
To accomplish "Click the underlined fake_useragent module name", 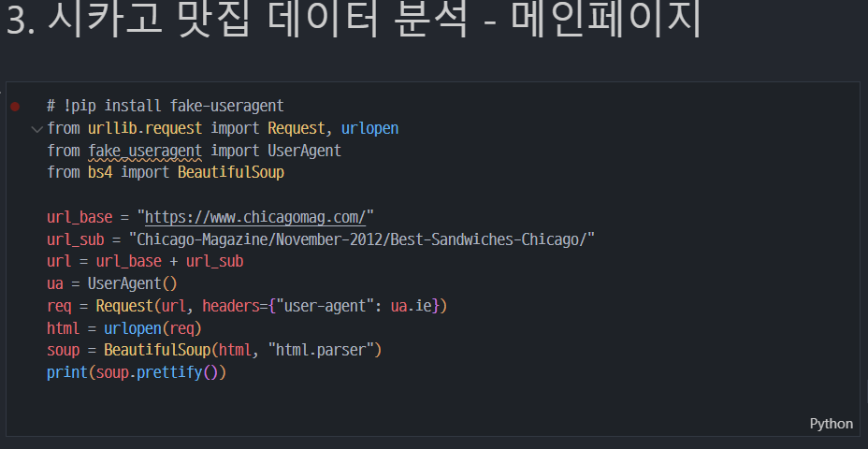I will (x=145, y=151).
